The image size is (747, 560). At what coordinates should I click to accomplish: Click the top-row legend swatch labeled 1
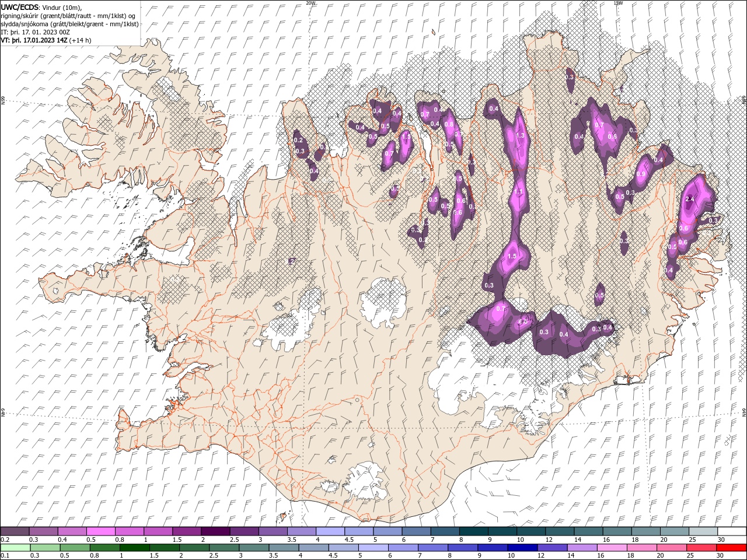pos(158,531)
